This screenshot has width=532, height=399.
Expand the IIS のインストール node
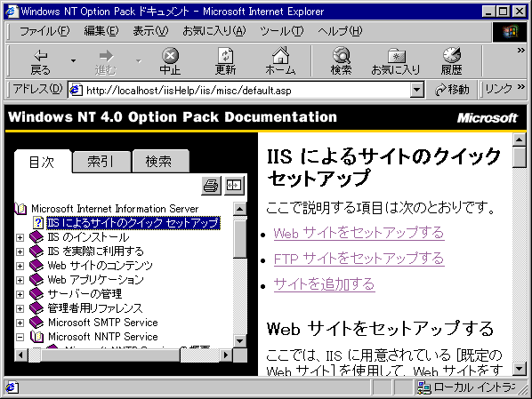point(20,237)
